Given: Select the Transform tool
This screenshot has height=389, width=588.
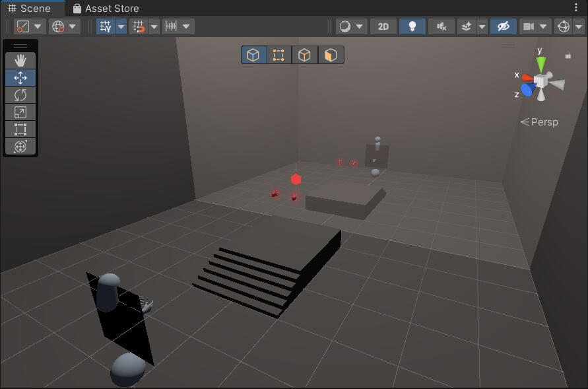Looking at the screenshot, I should (x=20, y=146).
